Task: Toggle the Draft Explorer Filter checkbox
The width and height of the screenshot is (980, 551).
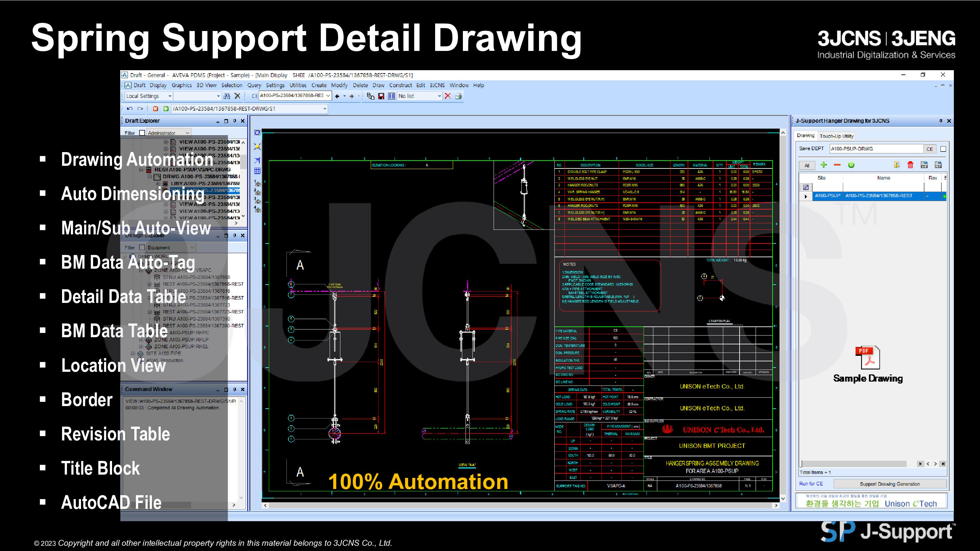Action: (x=142, y=133)
